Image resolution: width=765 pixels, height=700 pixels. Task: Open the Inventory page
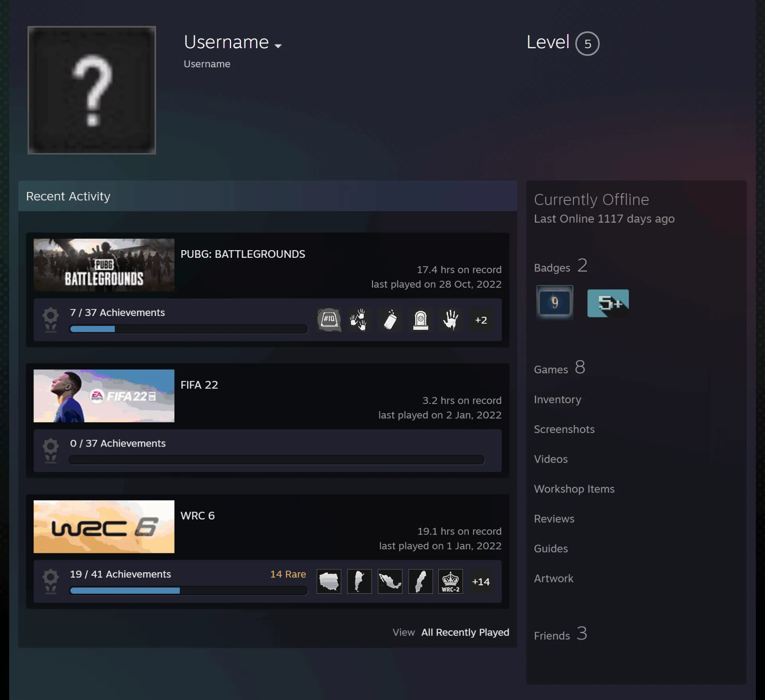pos(557,399)
